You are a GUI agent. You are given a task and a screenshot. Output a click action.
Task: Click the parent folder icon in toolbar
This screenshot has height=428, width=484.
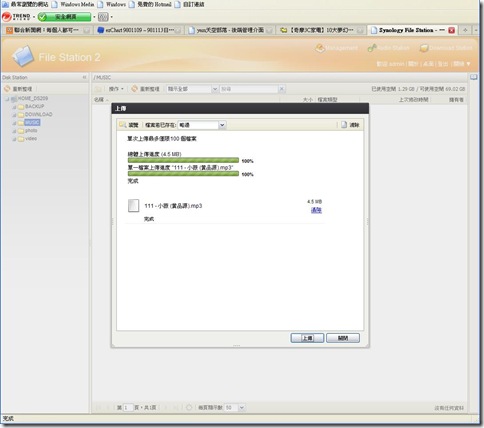point(98,89)
